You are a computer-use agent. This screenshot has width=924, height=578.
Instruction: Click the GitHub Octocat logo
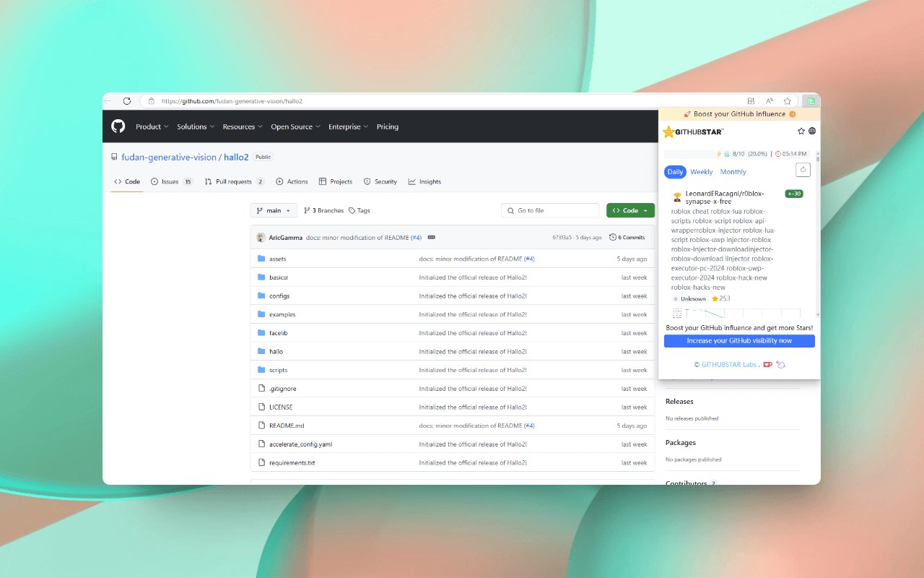click(118, 126)
